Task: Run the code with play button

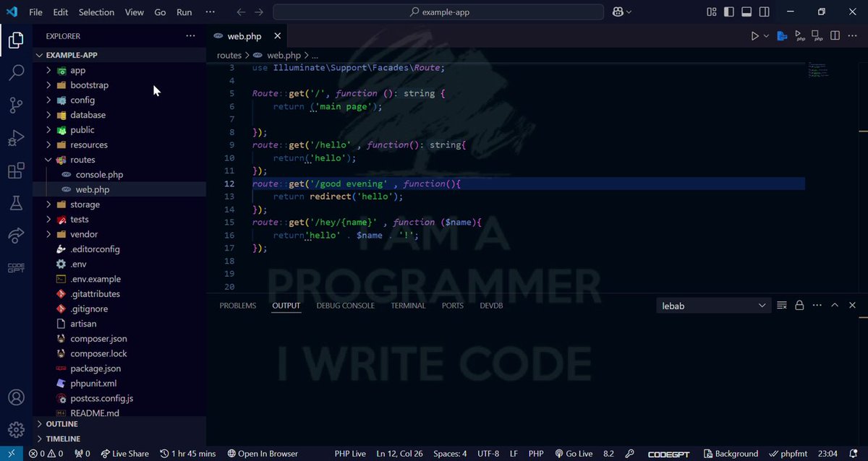Action: 754,35
